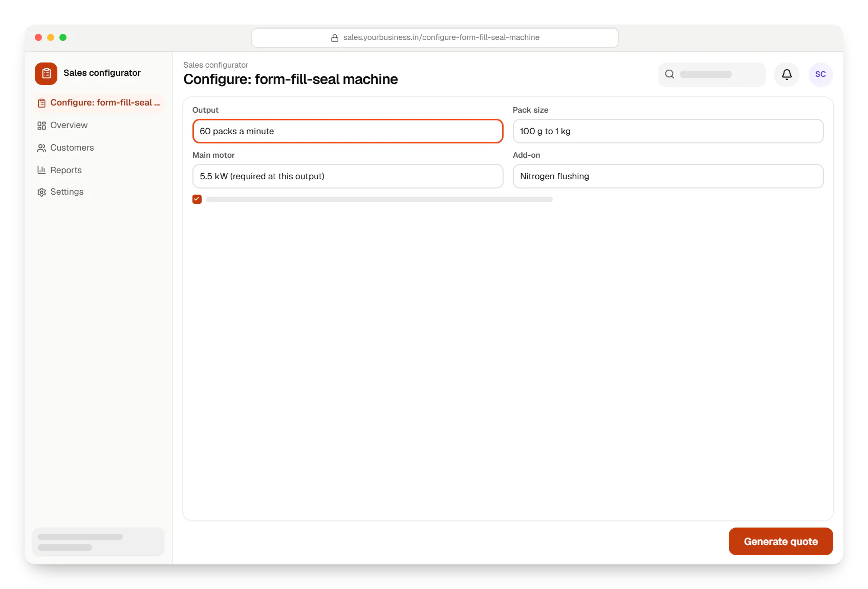The width and height of the screenshot is (868, 589).
Task: Click the Add-on field label
Action: click(x=526, y=155)
